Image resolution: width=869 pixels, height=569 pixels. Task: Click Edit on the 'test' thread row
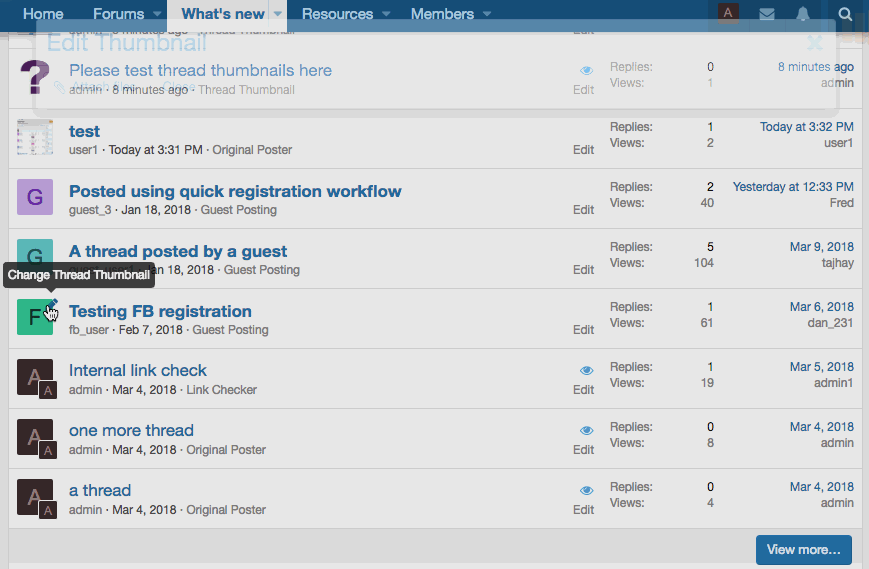click(x=583, y=150)
